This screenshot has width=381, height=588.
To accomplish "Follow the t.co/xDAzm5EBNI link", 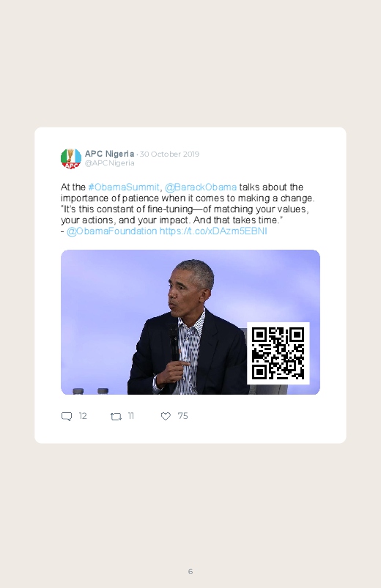I will (213, 231).
